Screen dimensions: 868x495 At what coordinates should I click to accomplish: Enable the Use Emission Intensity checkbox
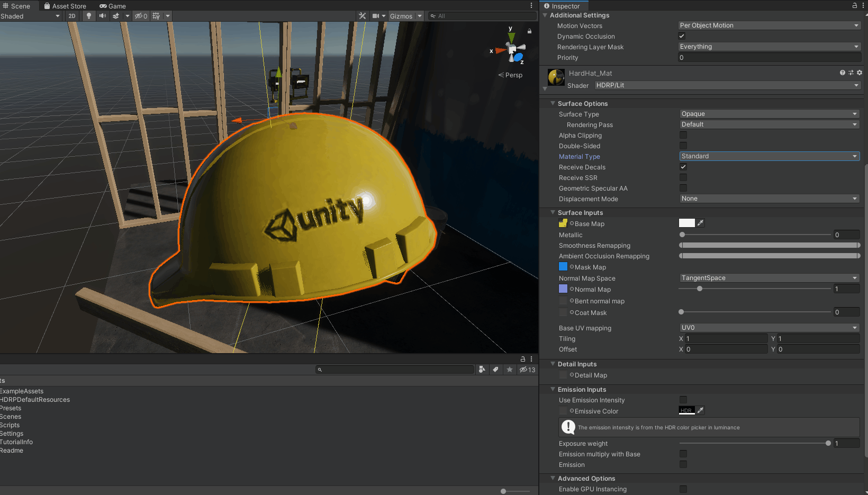683,400
